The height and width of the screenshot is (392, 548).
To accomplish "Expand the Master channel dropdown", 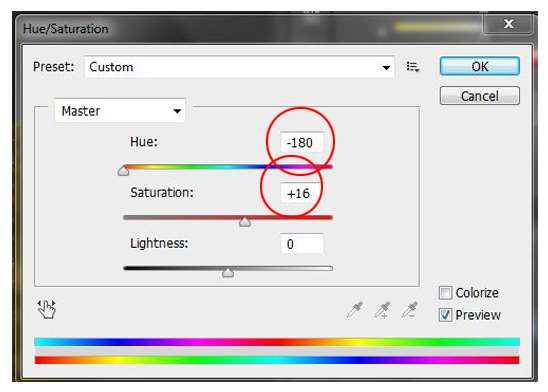I will click(120, 111).
